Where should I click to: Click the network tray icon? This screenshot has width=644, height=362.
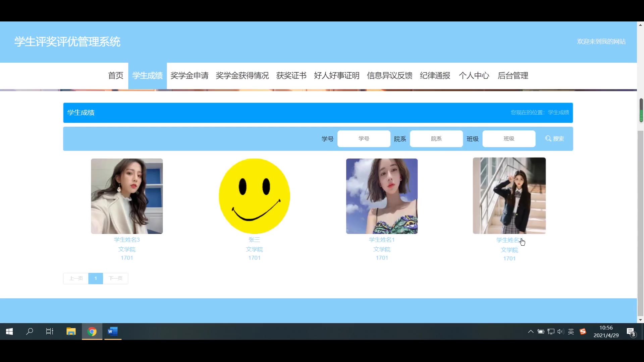tap(551, 331)
